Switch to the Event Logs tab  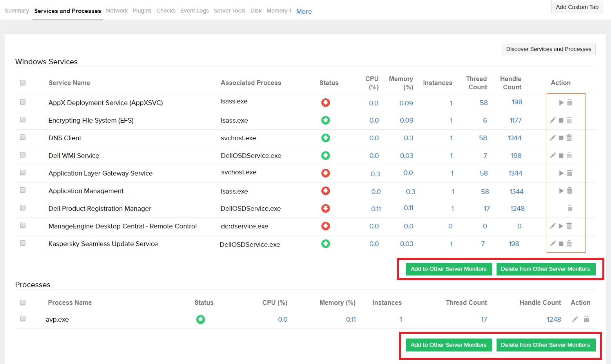pos(194,11)
